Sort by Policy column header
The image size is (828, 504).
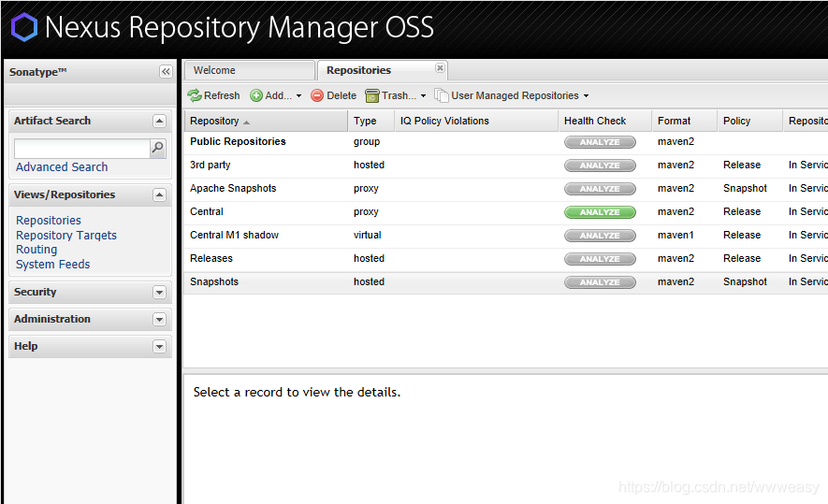tap(749, 121)
